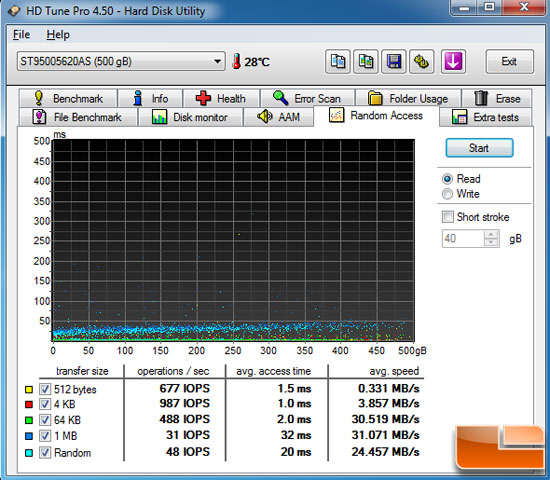Click the avg. access time column header
Image resolution: width=550 pixels, height=480 pixels.
point(274,371)
